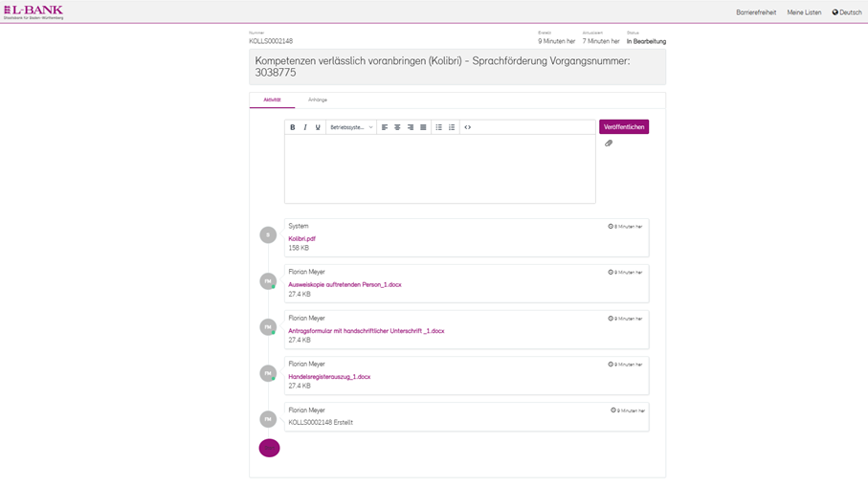The image size is (868, 487).
Task: Align text right in the editor
Action: (x=411, y=127)
